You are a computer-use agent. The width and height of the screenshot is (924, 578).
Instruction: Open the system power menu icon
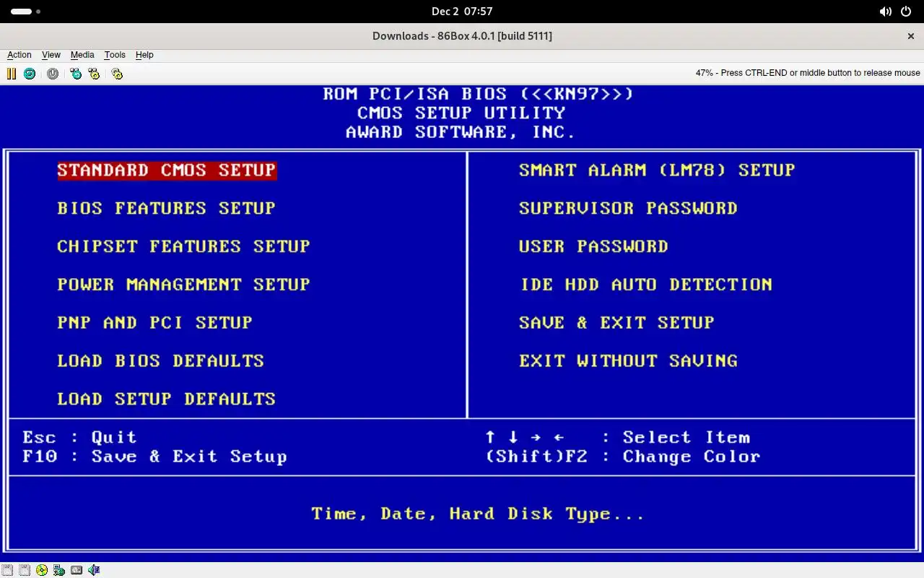point(906,12)
